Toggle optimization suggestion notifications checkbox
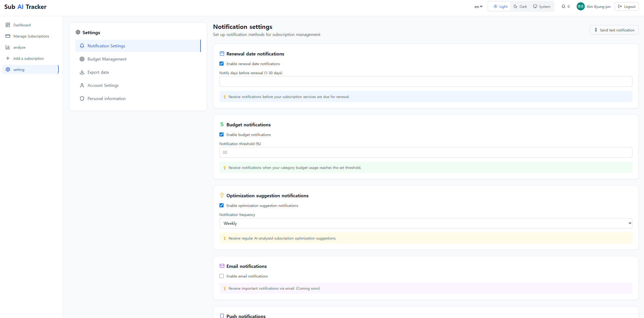Viewport: 644px width, 318px height. tap(222, 205)
